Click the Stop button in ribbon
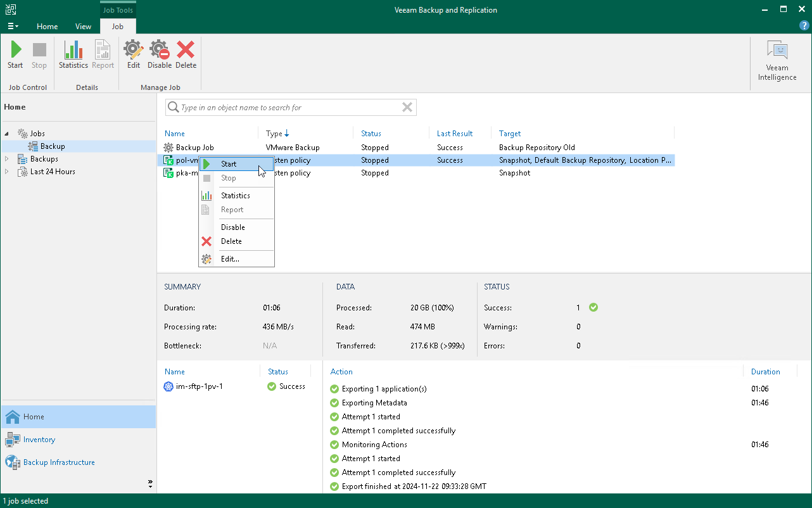Image resolution: width=812 pixels, height=508 pixels. [39, 55]
